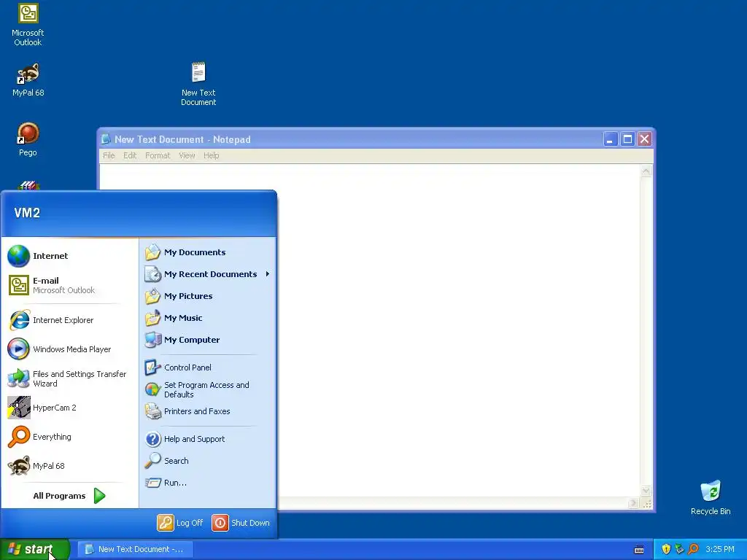Open Notepad File menu
Screen dimensions: 747x560
pyautogui.click(x=109, y=155)
